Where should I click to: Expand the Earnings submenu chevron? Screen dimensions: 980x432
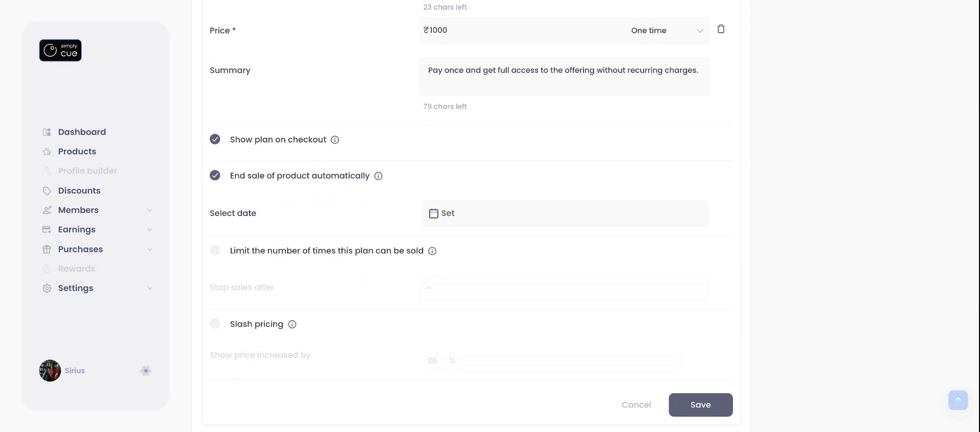(150, 230)
